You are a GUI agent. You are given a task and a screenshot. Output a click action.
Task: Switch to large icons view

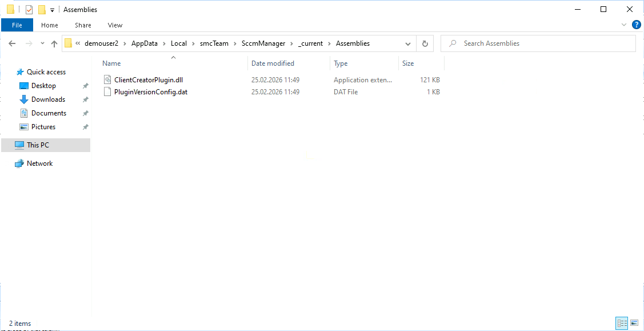click(x=634, y=324)
